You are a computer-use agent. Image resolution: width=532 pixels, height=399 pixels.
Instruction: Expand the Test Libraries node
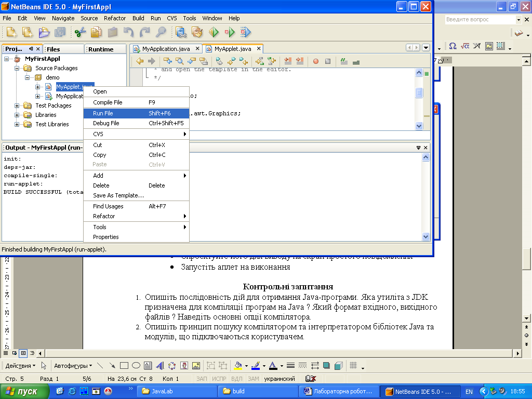[x=17, y=124]
